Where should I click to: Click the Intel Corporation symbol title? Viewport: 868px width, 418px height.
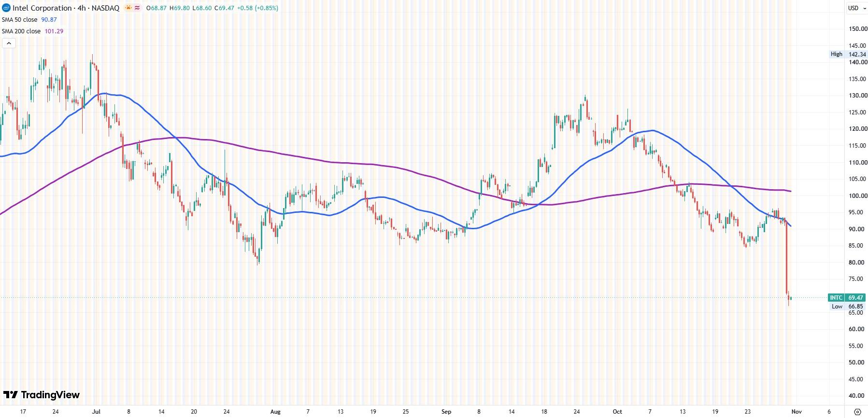[x=66, y=8]
